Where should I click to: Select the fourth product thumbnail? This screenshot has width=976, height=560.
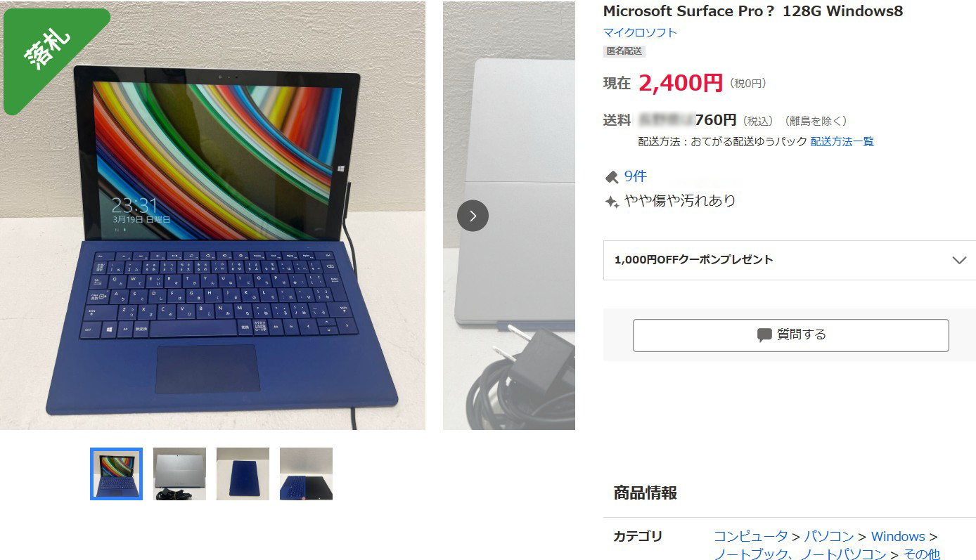click(x=306, y=474)
